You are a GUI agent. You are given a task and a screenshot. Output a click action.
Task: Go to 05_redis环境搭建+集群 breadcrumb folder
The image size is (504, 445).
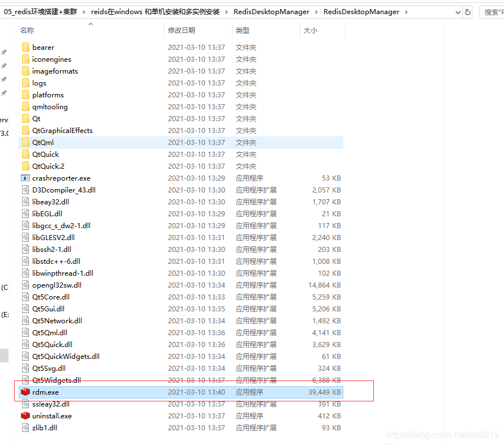(41, 12)
